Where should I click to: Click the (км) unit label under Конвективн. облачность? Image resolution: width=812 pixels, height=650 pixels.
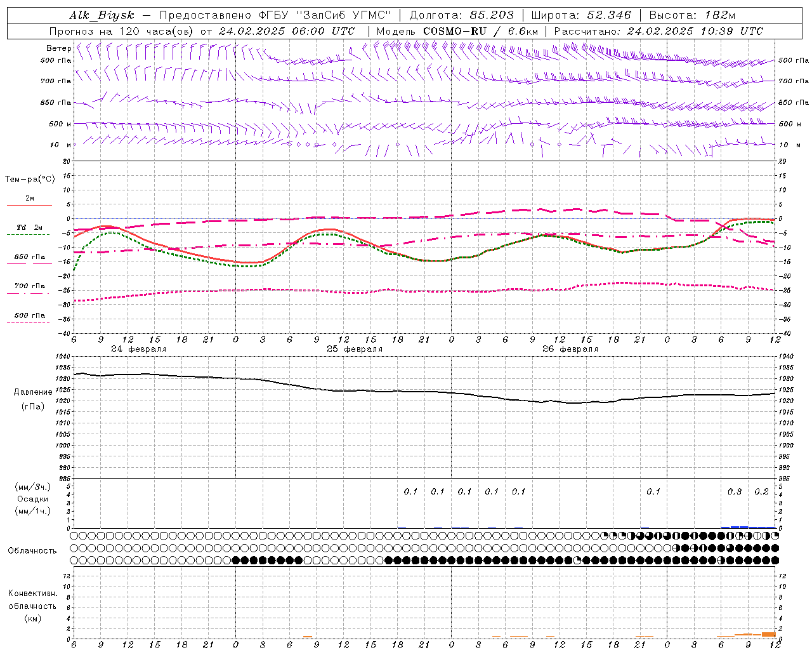[33, 618]
